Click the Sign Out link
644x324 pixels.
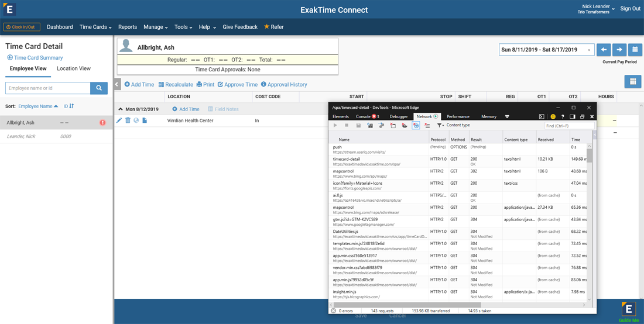[x=630, y=9]
